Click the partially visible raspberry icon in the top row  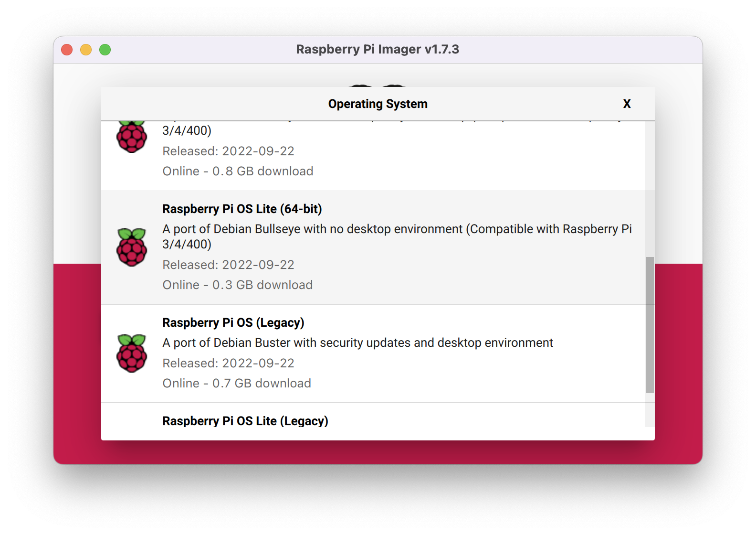pyautogui.click(x=132, y=138)
